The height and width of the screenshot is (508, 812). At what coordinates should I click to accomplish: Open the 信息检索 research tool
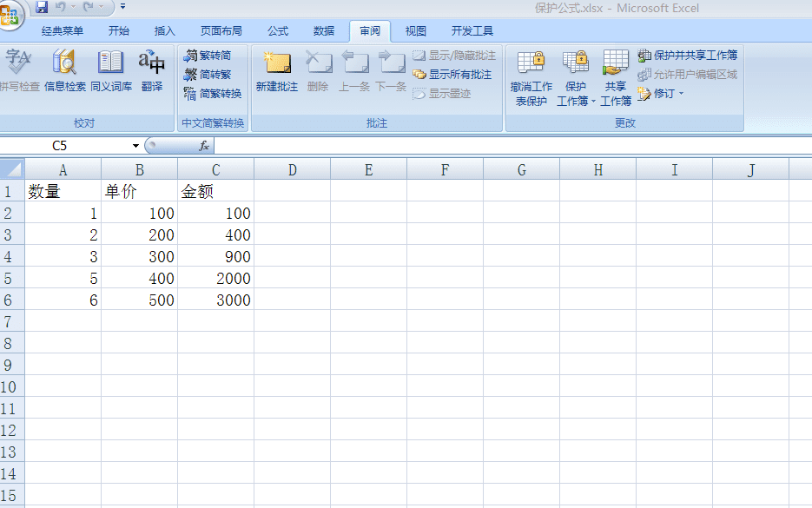65,71
